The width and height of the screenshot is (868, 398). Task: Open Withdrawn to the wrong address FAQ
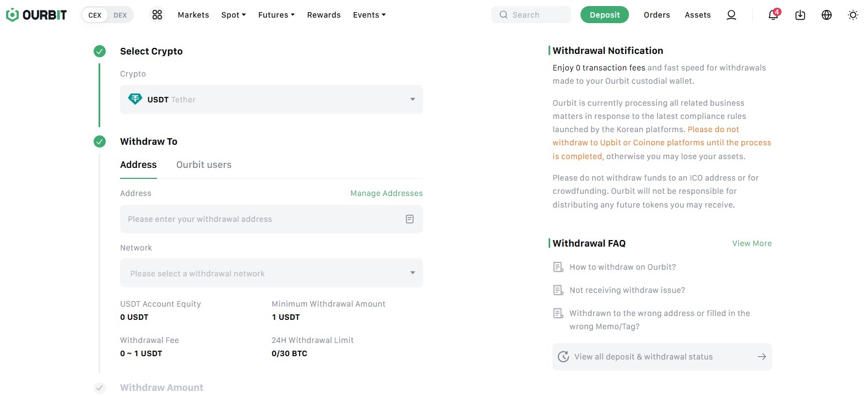click(660, 320)
